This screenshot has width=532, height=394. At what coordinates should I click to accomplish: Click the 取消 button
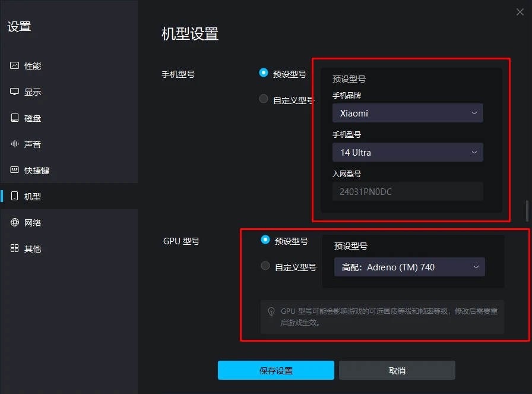pos(397,370)
